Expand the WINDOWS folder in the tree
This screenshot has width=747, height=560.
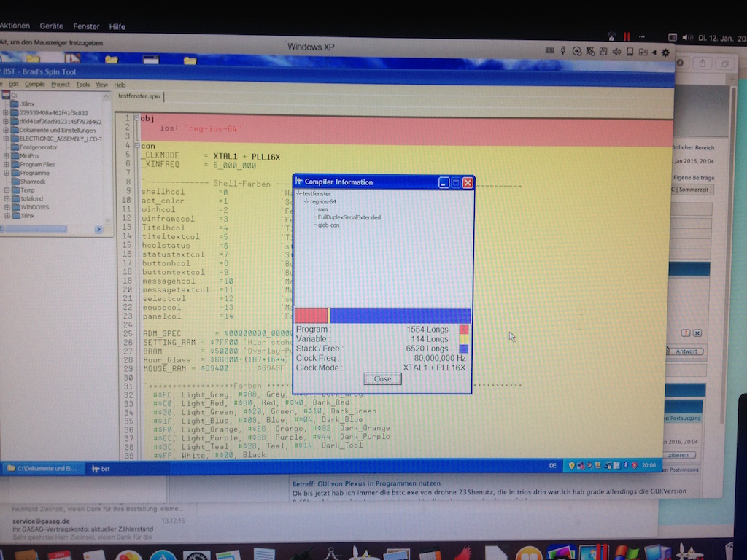tap(6, 206)
